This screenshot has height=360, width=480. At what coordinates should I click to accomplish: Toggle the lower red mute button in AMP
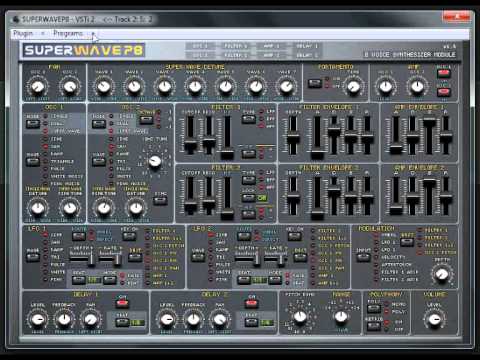[443, 91]
